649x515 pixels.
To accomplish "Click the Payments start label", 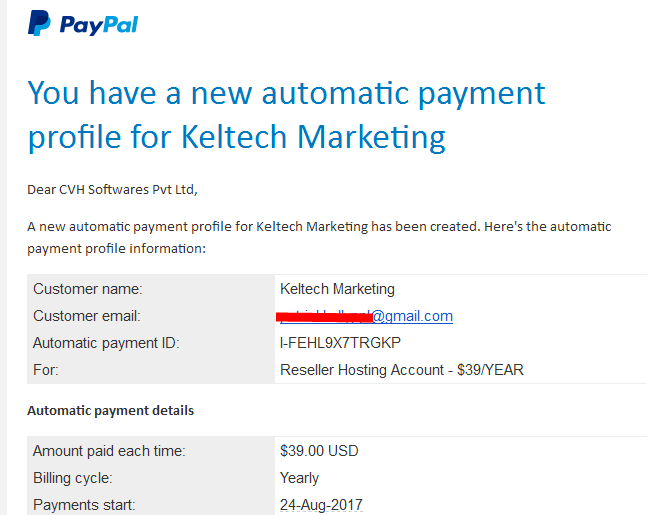I will (84, 505).
